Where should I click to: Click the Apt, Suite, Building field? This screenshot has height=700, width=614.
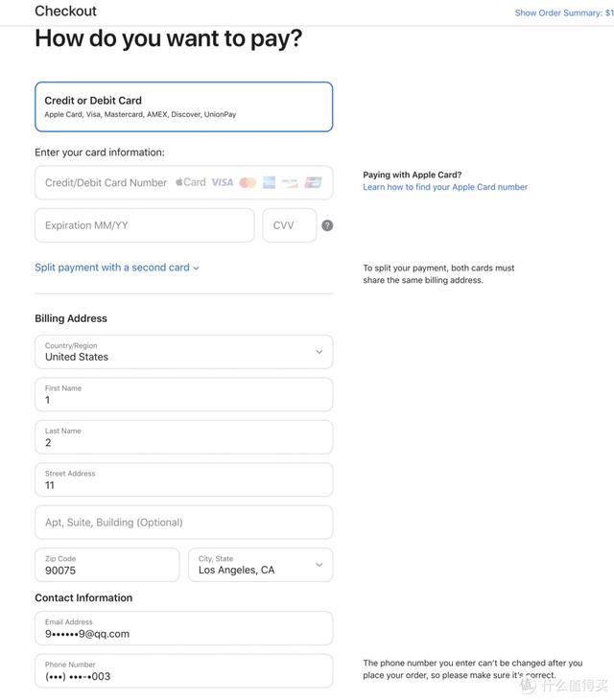coord(183,523)
